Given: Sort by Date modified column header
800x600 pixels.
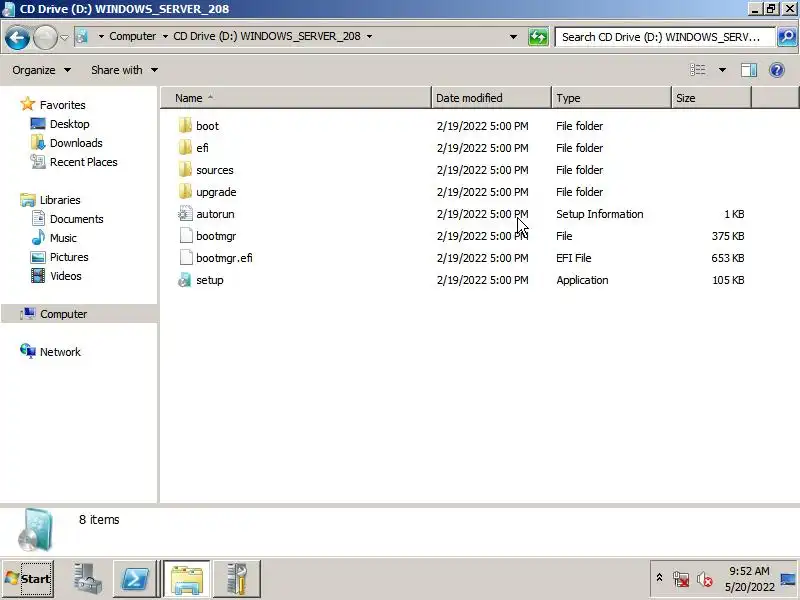Looking at the screenshot, I should pyautogui.click(x=491, y=98).
